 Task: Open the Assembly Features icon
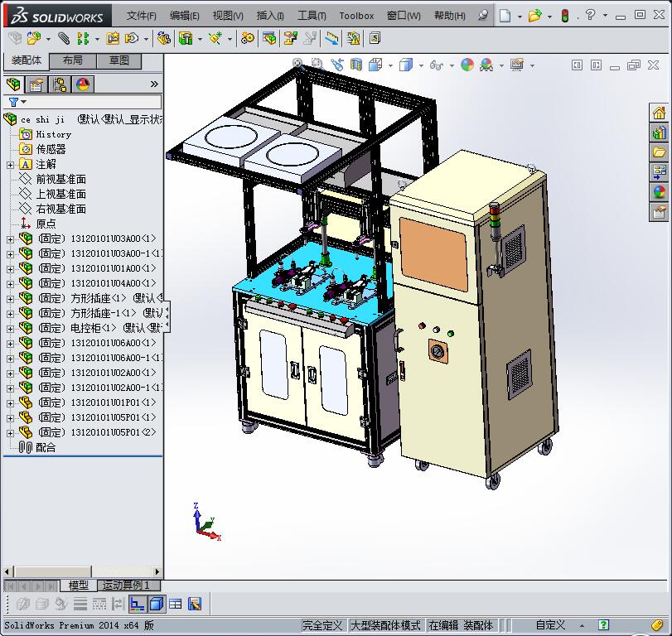[186, 39]
